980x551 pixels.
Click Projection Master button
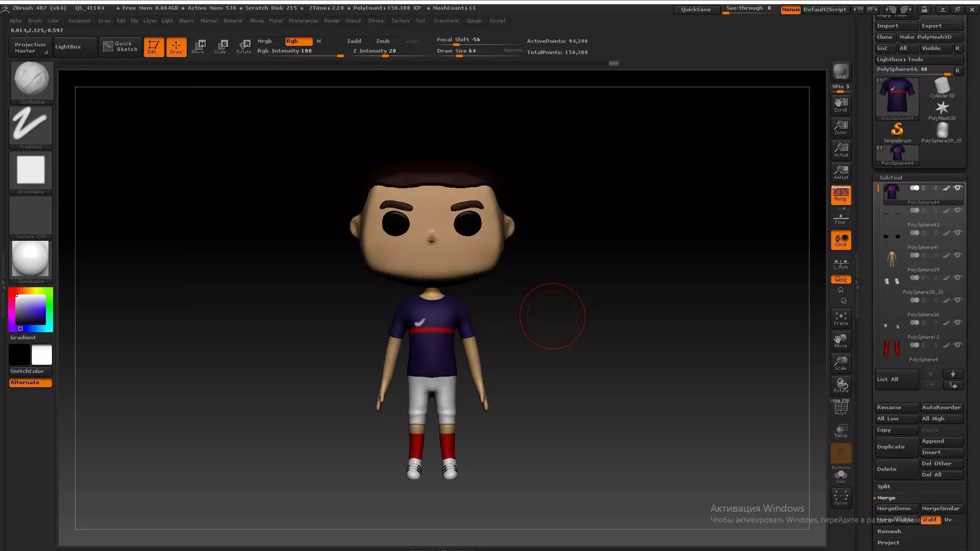[30, 47]
